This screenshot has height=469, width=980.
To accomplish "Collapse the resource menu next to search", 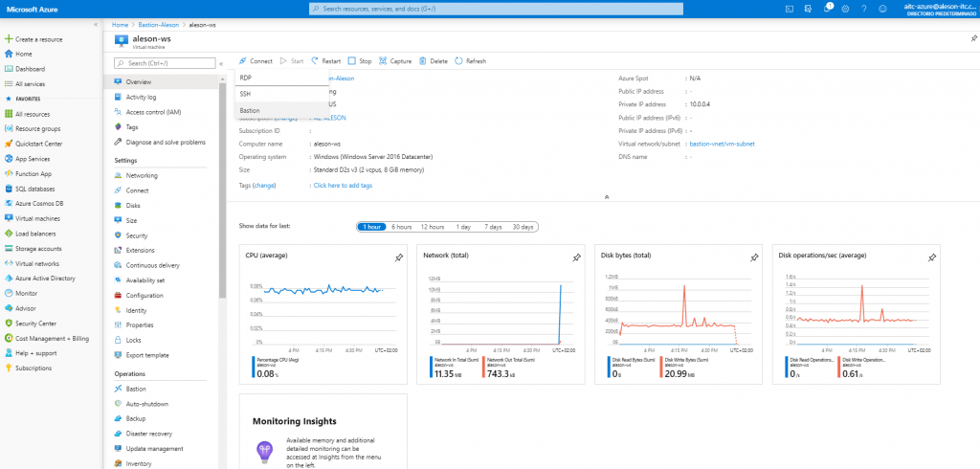I will [x=221, y=64].
